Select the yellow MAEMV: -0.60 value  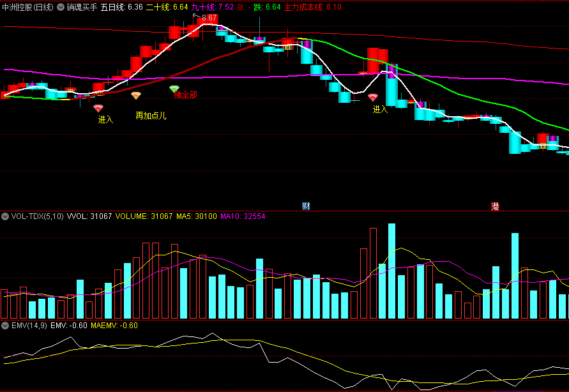point(114,326)
